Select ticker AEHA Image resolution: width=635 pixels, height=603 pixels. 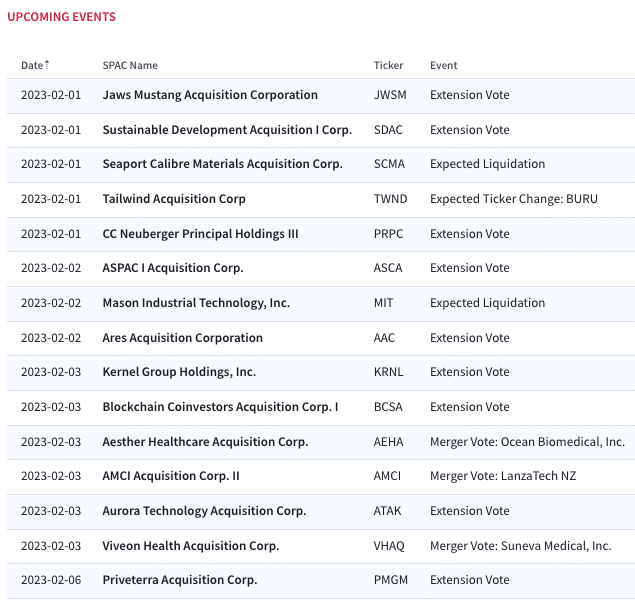388,442
